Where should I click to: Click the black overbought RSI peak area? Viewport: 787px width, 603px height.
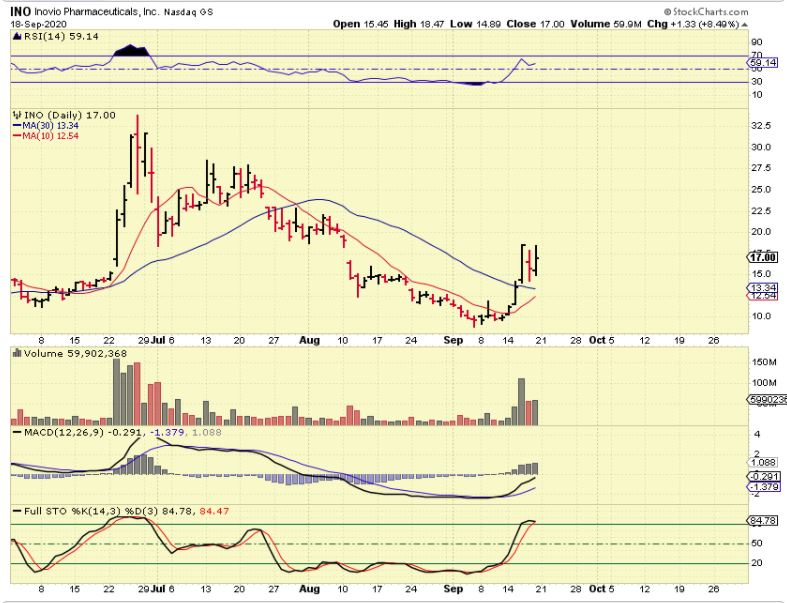pos(130,51)
